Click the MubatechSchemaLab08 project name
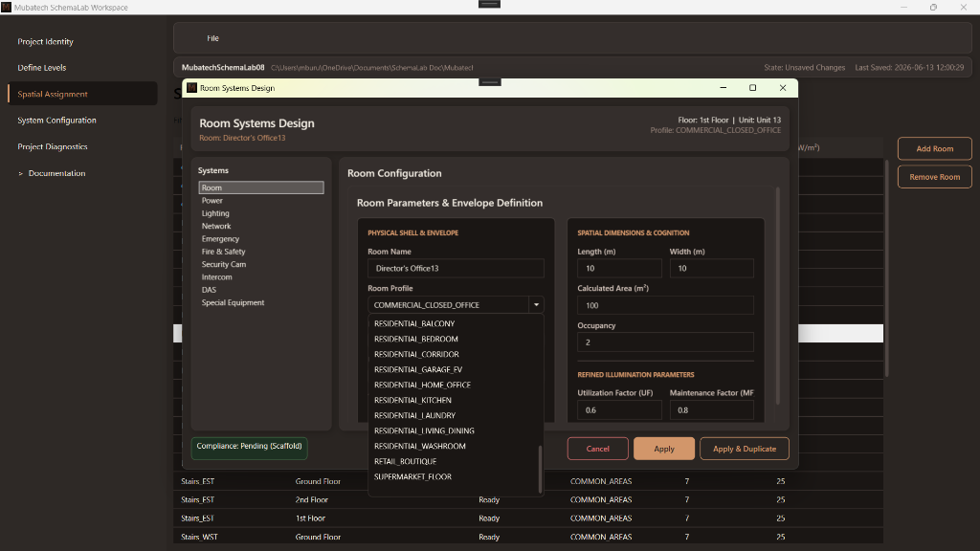The height and width of the screenshot is (551, 980). point(222,68)
